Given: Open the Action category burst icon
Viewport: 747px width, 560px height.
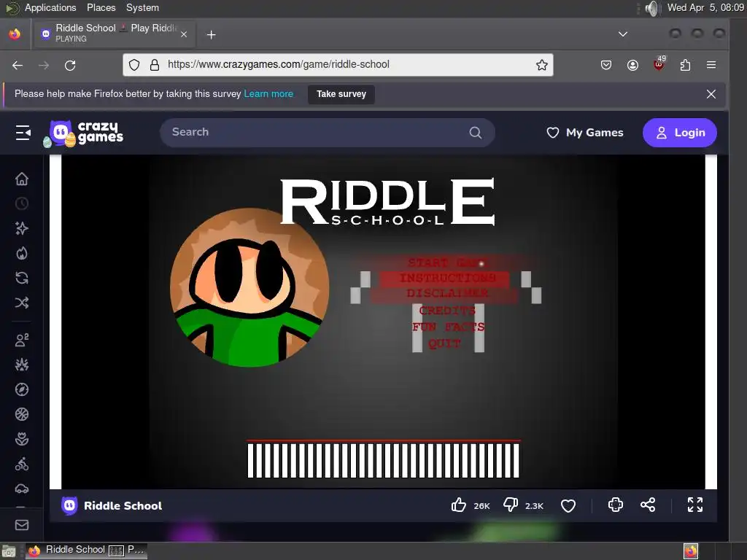Looking at the screenshot, I should point(22,365).
